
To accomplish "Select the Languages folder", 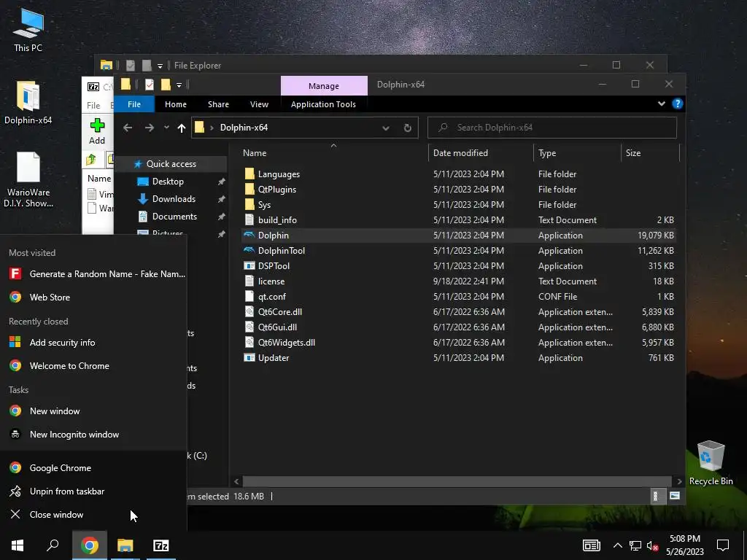I will click(x=279, y=174).
